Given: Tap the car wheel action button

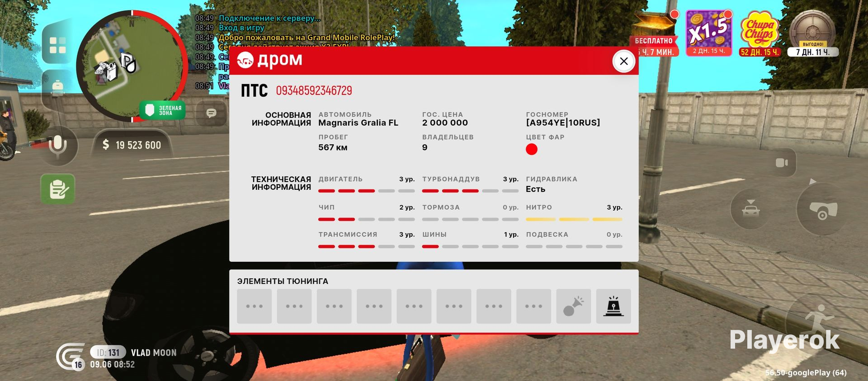Looking at the screenshot, I should [822, 210].
